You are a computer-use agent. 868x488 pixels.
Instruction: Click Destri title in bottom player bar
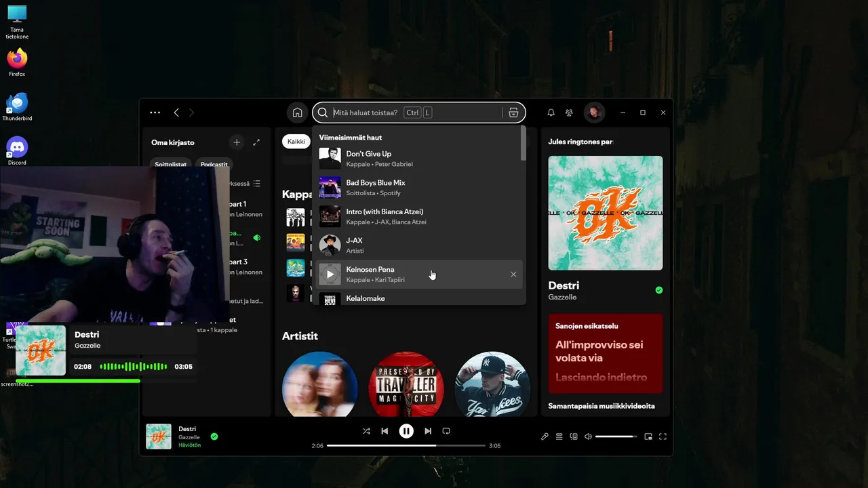(187, 429)
